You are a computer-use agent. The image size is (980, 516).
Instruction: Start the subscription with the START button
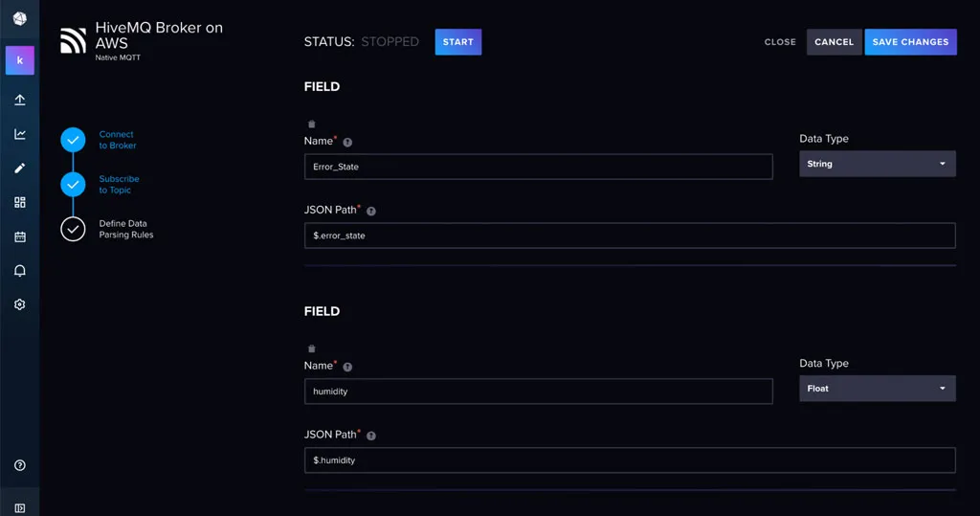(x=458, y=42)
